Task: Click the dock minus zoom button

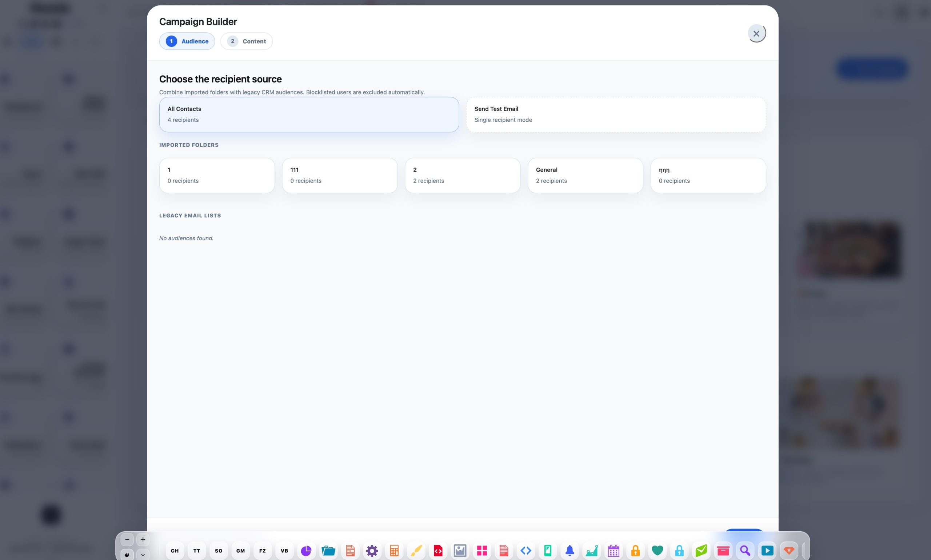Action: pos(127,539)
